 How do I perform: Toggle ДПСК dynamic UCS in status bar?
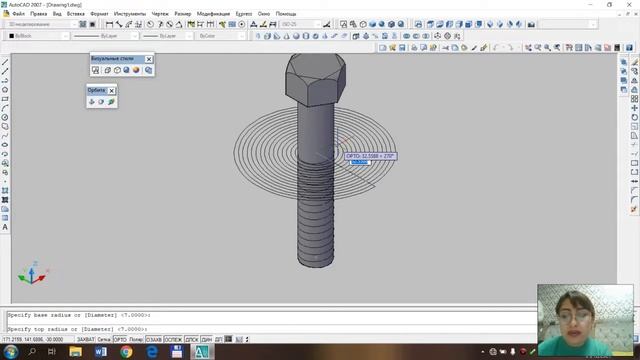[191, 340]
